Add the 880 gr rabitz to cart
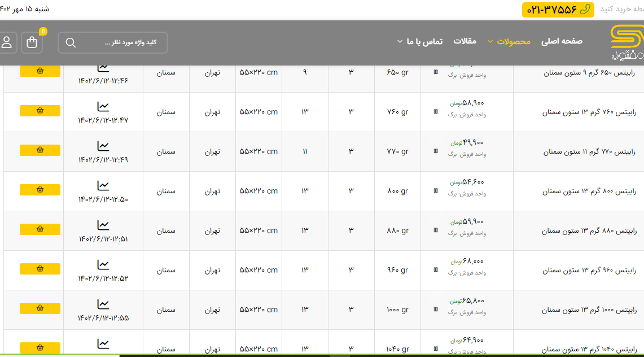644x357 pixels. pyautogui.click(x=40, y=229)
